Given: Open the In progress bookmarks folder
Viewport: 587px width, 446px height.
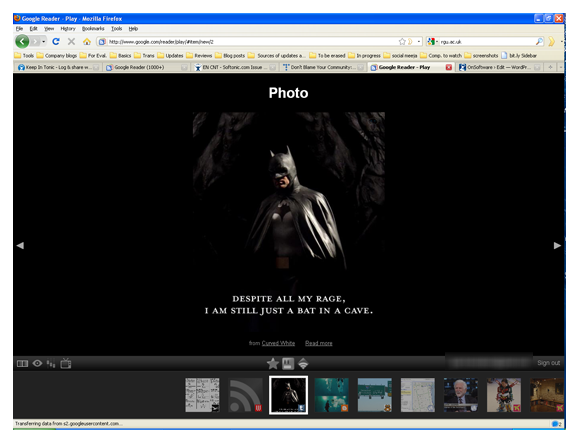Looking at the screenshot, I should coord(364,55).
